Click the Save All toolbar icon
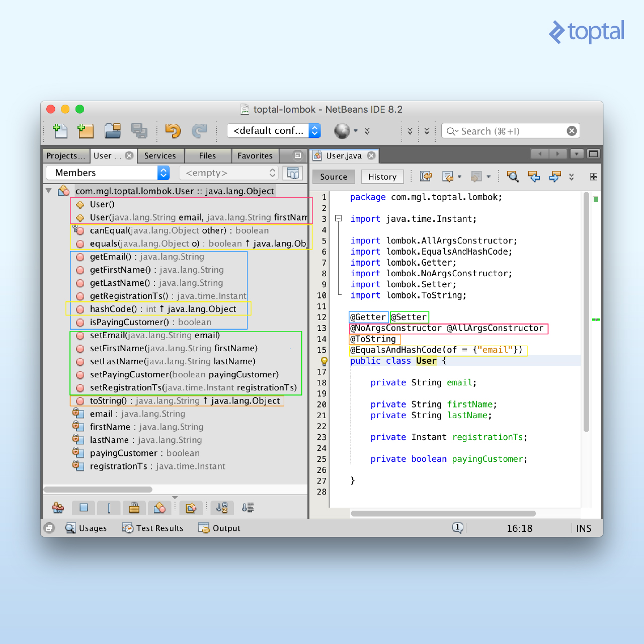Screen dimensions: 644x644 pyautogui.click(x=139, y=131)
